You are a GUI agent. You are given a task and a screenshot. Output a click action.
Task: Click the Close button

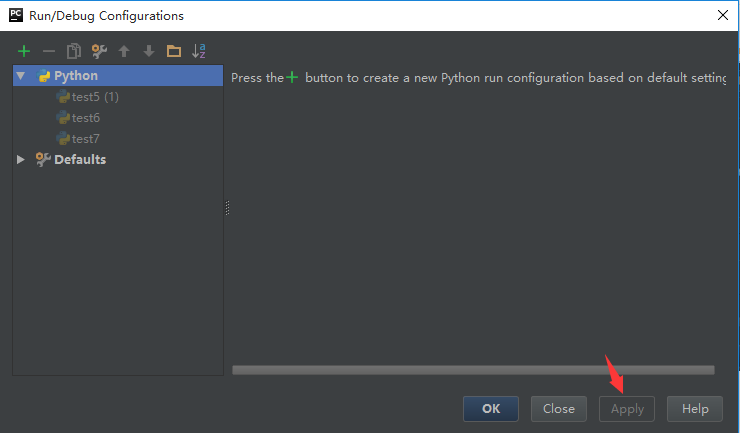click(559, 409)
